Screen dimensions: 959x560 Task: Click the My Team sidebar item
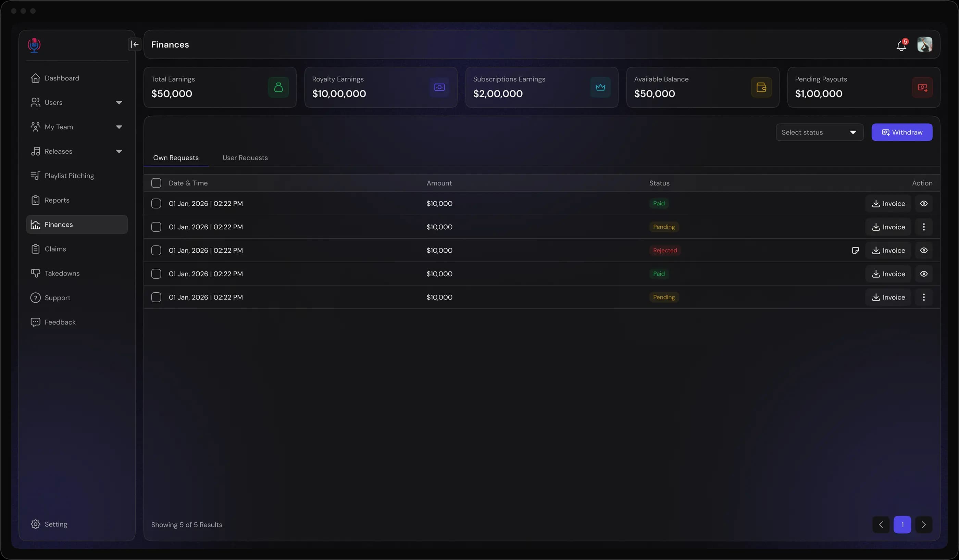tap(77, 127)
